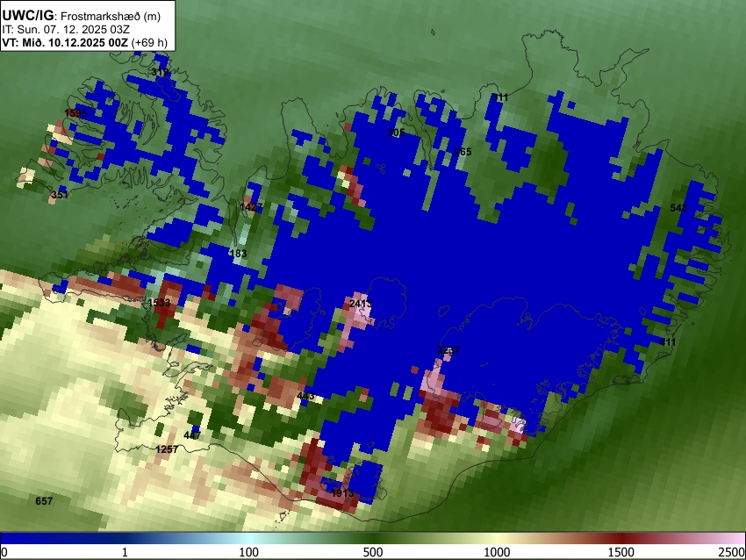Click the 2413 station value

(361, 303)
